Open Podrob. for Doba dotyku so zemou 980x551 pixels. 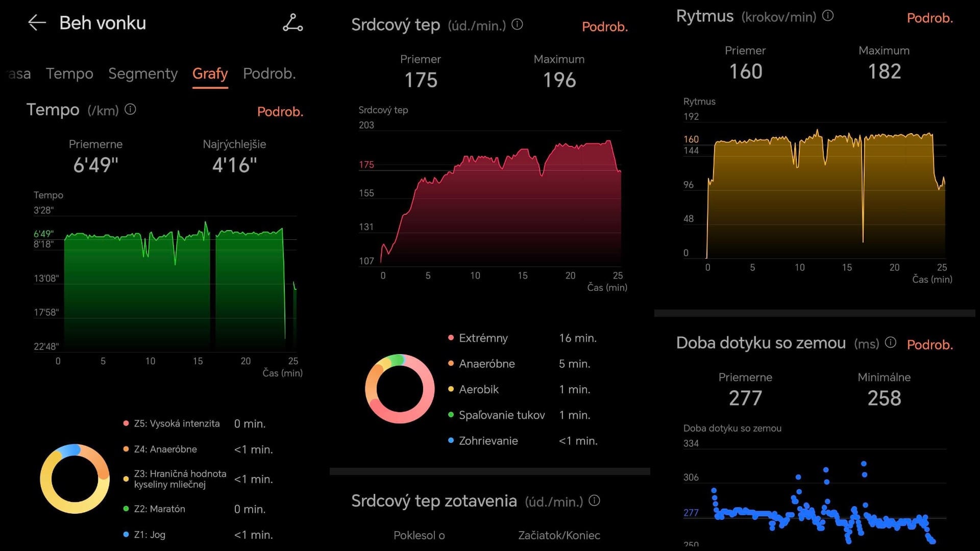[929, 344]
